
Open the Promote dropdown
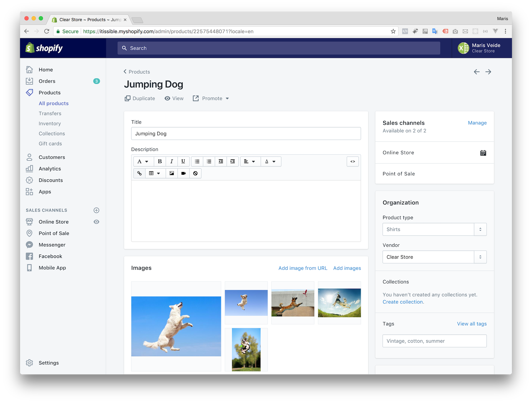(x=211, y=99)
